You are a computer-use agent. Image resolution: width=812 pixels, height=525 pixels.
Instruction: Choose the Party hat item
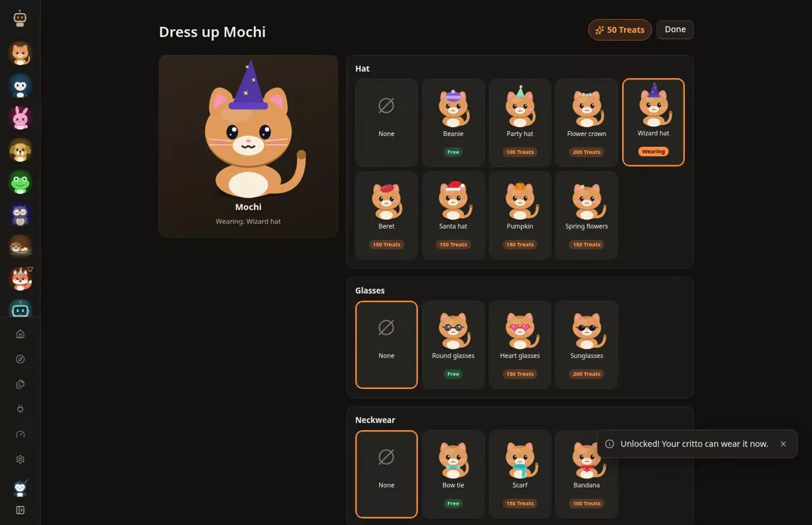click(520, 122)
